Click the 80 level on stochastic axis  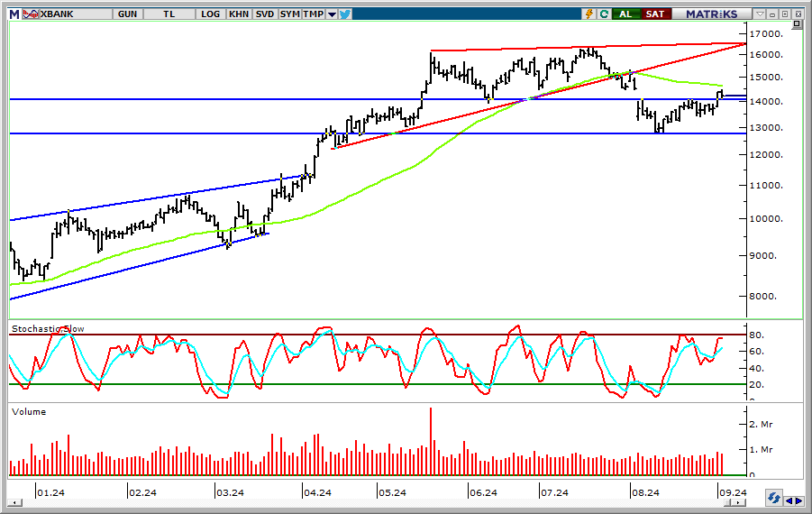click(756, 335)
